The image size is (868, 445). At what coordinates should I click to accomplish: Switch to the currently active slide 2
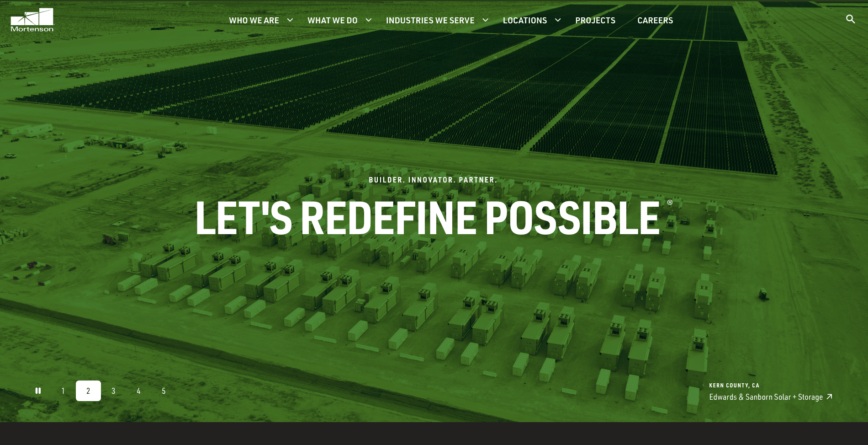[88, 391]
